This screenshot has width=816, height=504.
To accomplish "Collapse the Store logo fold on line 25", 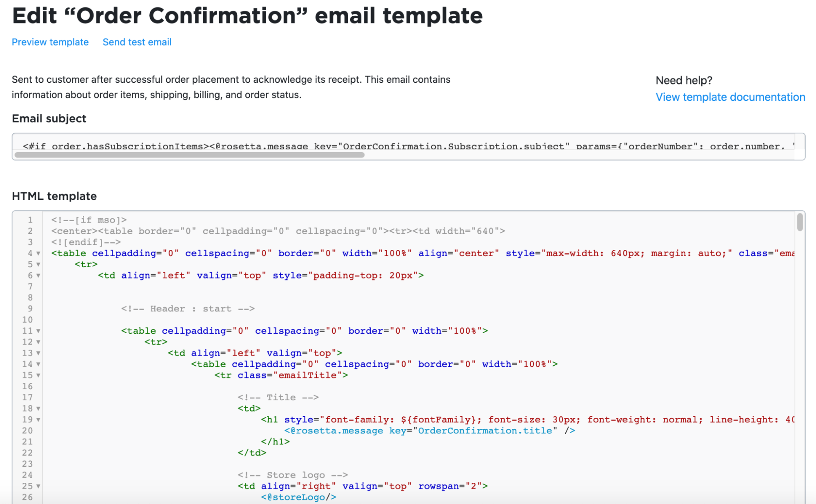I will click(38, 486).
